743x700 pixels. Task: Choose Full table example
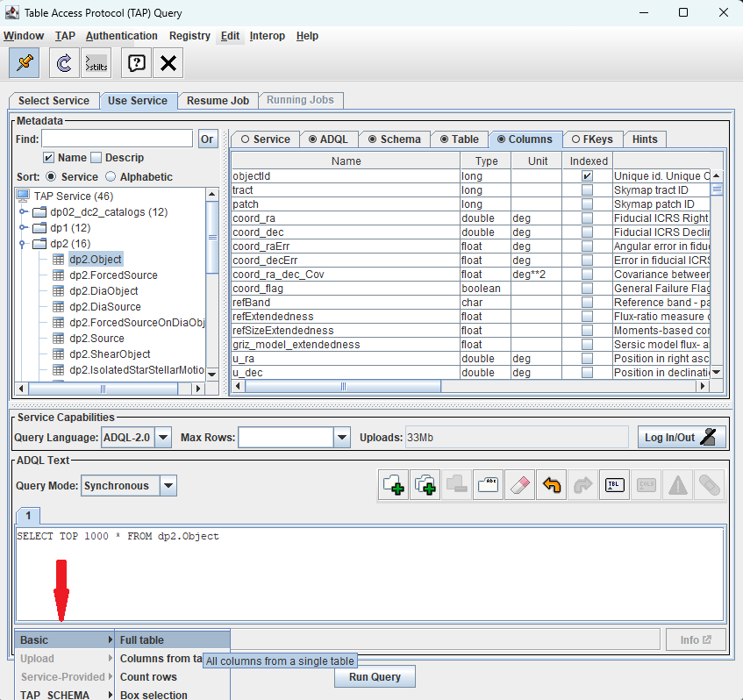(x=173, y=639)
